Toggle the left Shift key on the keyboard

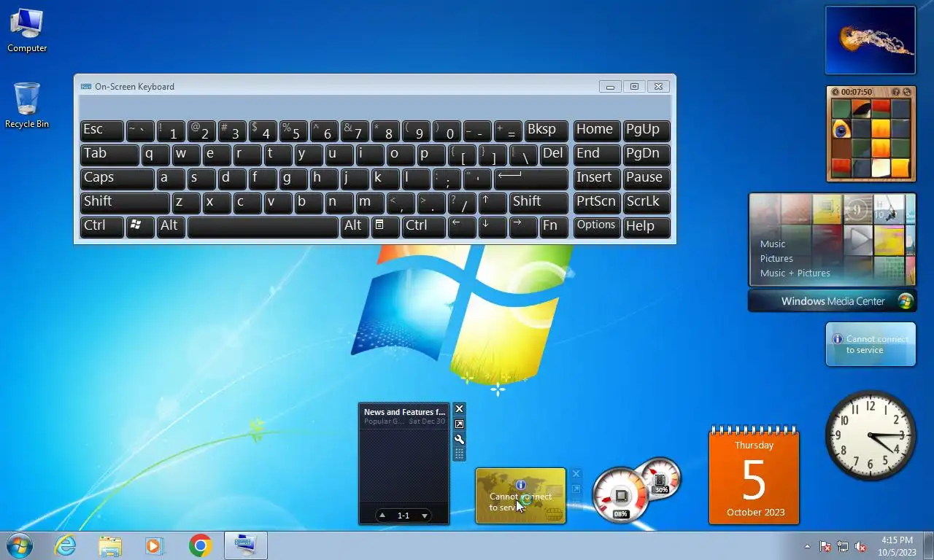125,202
